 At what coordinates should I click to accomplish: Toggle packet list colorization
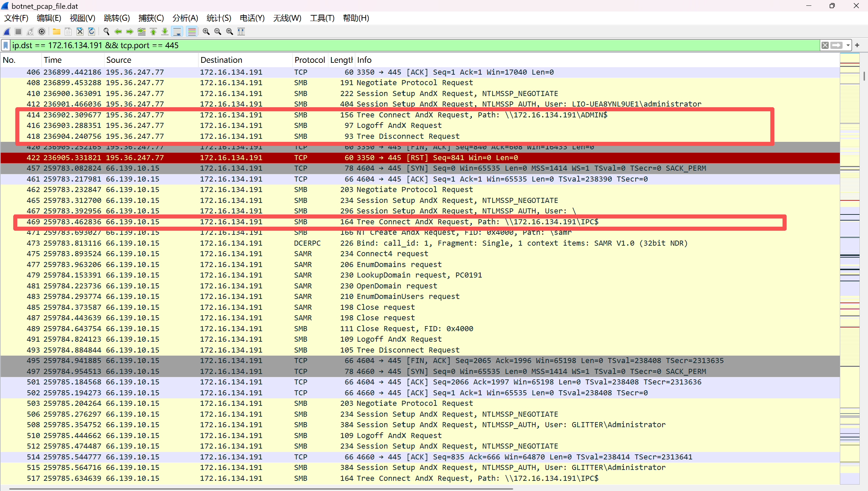[192, 32]
